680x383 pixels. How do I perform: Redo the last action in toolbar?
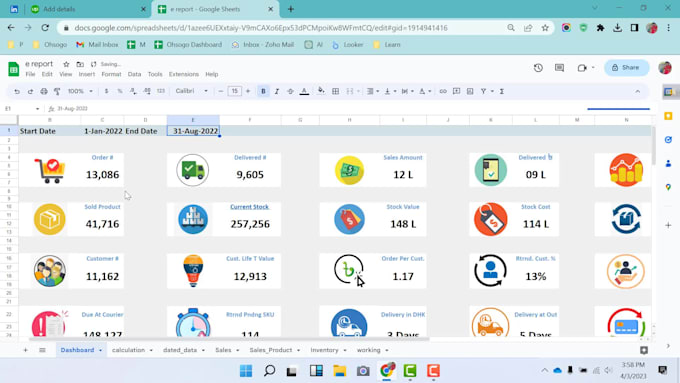[x=30, y=92]
